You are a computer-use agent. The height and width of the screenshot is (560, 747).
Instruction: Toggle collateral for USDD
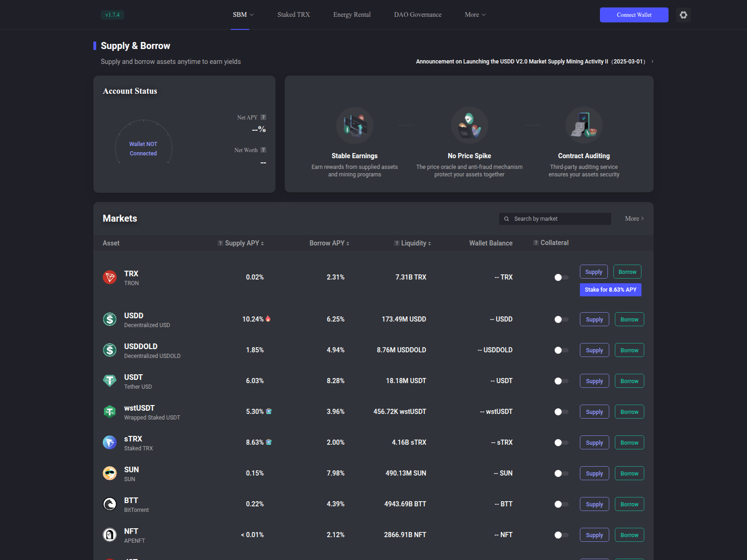coord(561,319)
